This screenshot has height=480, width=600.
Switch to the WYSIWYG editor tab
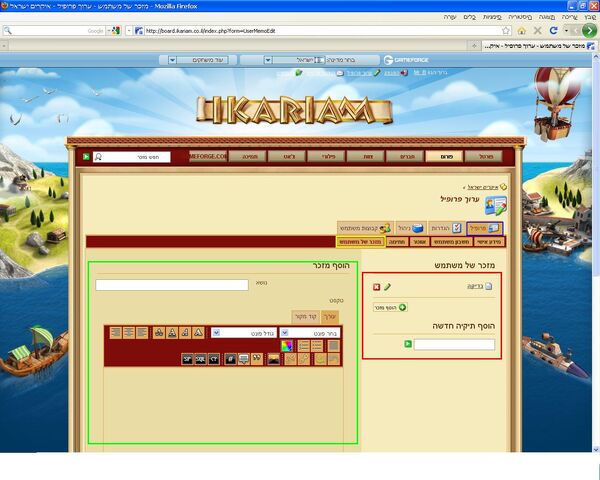click(329, 317)
